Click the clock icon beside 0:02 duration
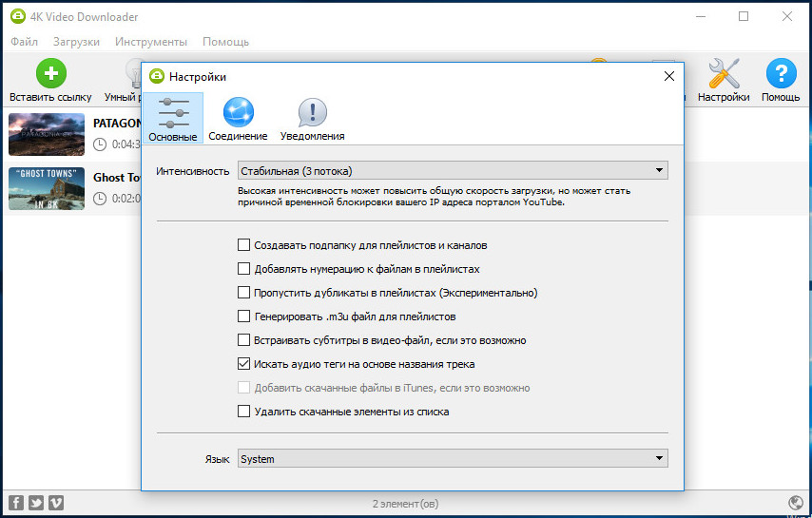Image resolution: width=812 pixels, height=518 pixels. point(100,199)
